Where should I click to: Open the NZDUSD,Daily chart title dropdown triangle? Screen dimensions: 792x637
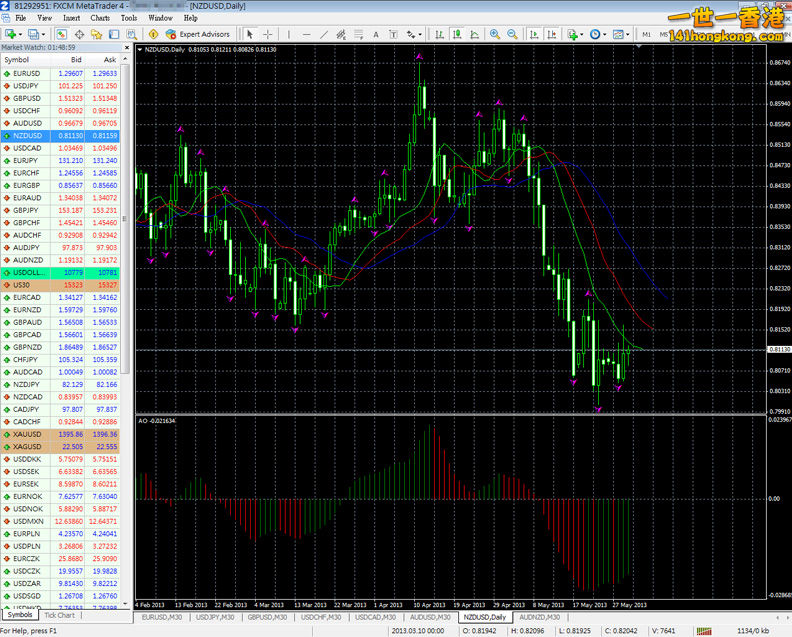pyautogui.click(x=140, y=50)
